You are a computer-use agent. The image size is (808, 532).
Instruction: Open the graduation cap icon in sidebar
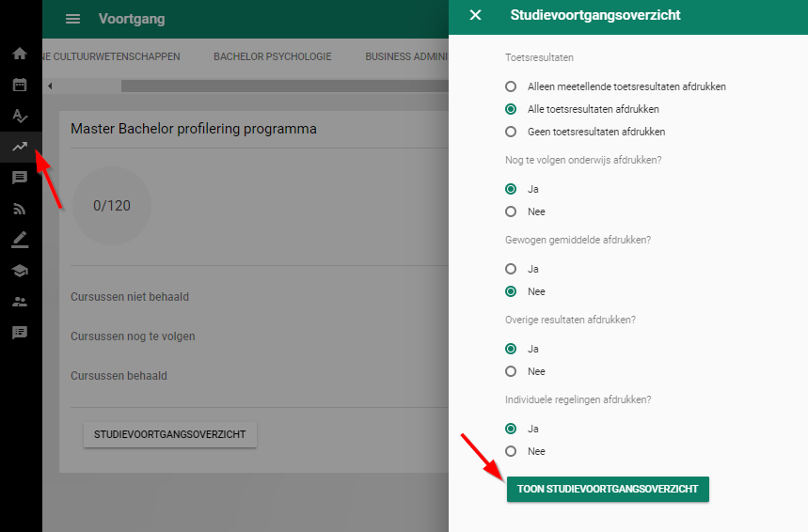point(20,271)
